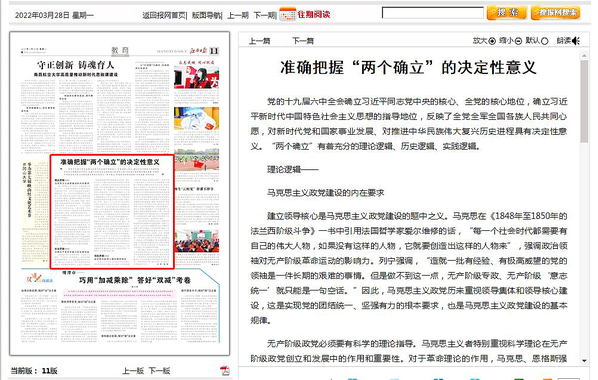598x380 pixels.
Task: Go to previous issue 上一期
Action: pos(238,15)
